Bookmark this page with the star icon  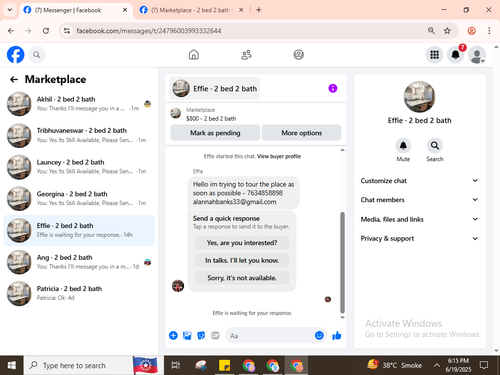pos(447,31)
